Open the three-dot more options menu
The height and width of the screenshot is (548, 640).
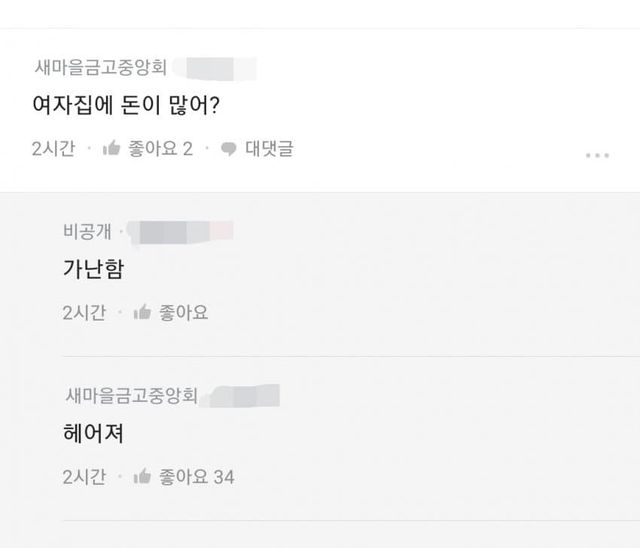[x=597, y=155]
